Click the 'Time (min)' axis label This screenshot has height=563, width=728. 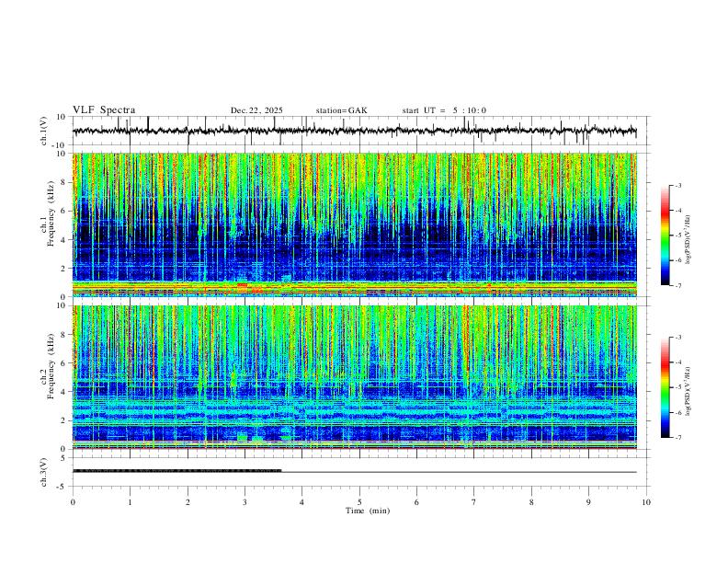pyautogui.click(x=368, y=511)
